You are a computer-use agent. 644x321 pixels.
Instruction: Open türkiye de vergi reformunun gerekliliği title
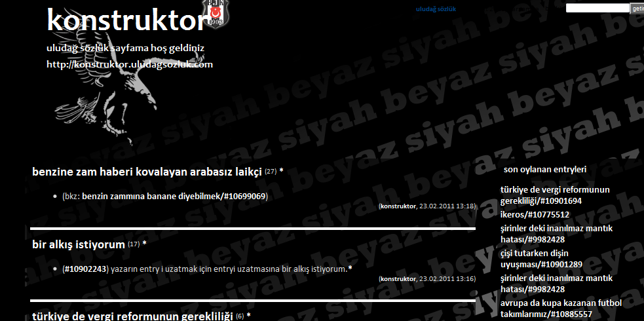click(132, 316)
